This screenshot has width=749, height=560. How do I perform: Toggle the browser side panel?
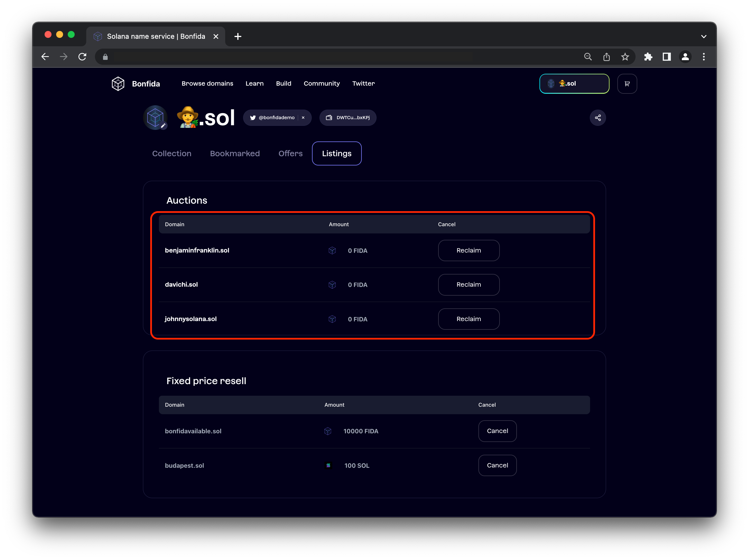point(667,57)
